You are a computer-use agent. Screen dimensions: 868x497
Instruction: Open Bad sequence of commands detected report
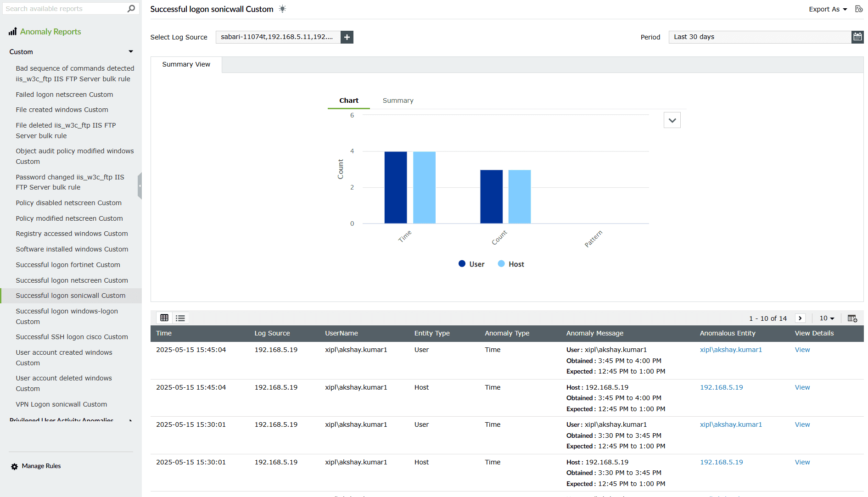[75, 73]
